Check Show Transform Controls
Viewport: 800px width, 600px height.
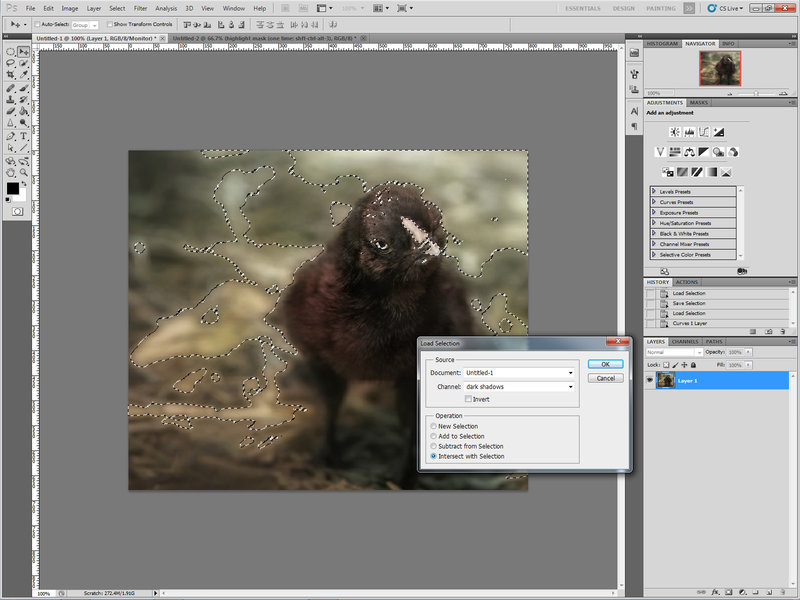[110, 24]
